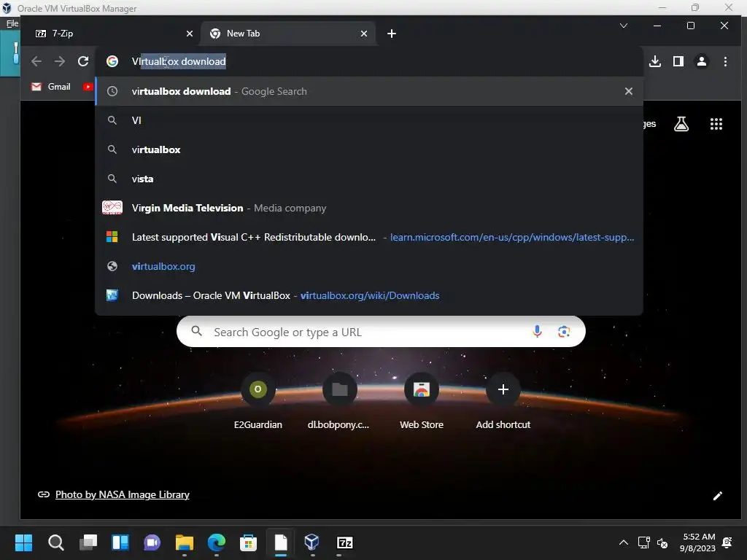747x560 pixels.
Task: Choose the 'vista' search suggestion
Action: [x=369, y=179]
